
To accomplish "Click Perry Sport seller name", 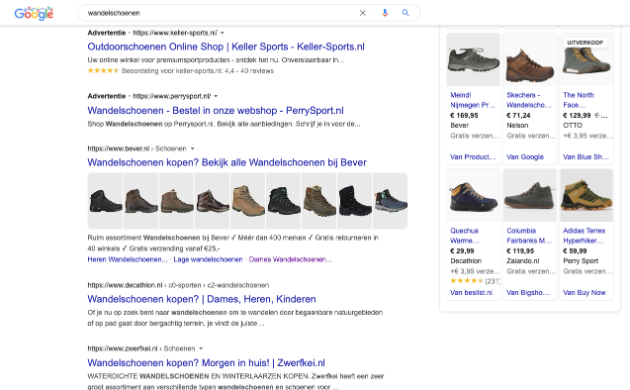I will tap(581, 261).
